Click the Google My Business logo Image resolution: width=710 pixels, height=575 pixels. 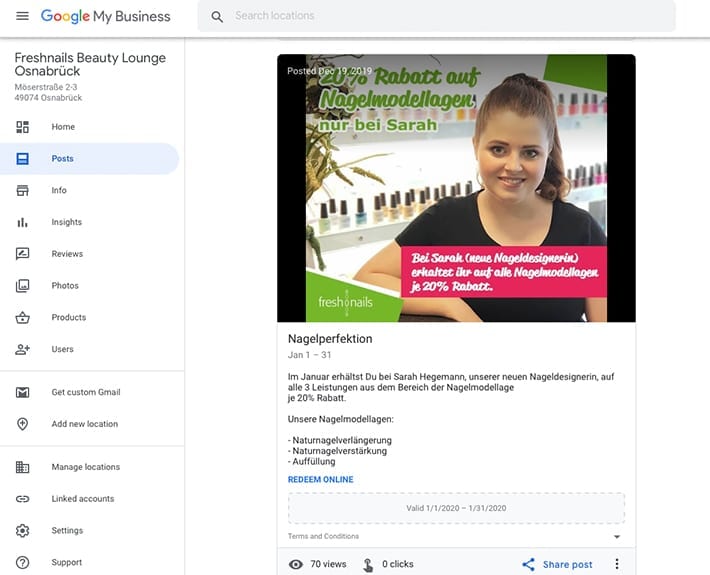tap(106, 16)
